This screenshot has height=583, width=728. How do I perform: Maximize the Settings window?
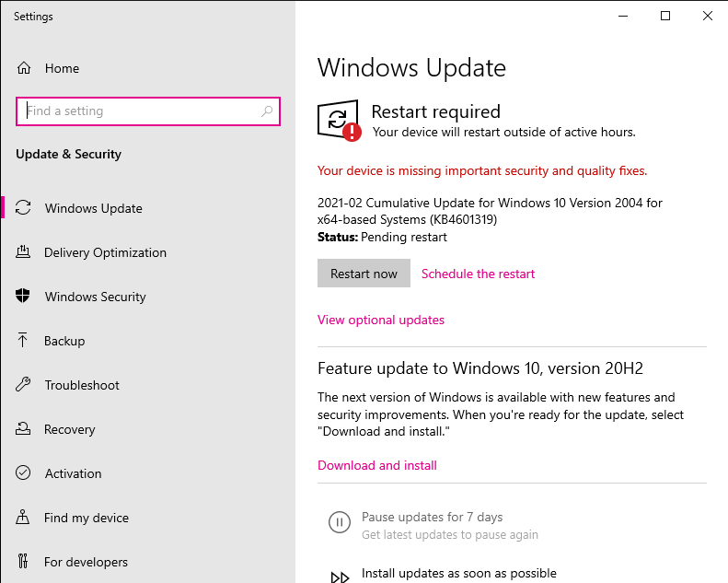click(x=665, y=16)
